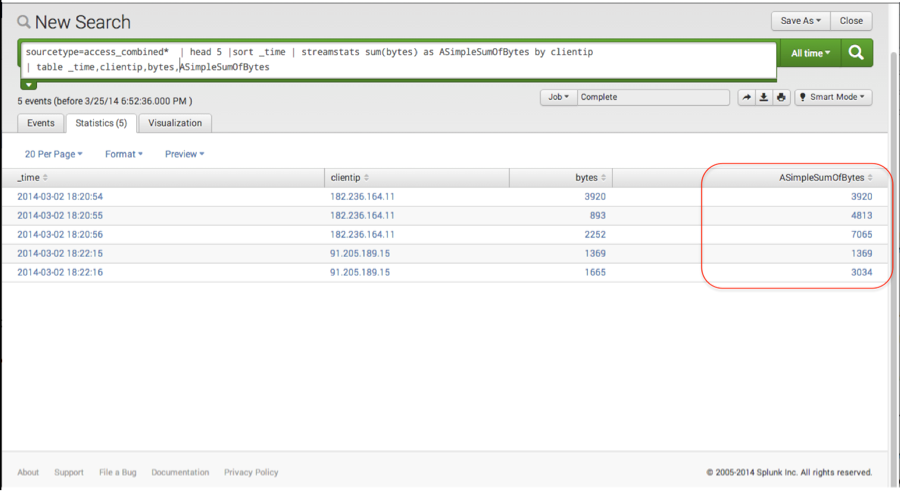The width and height of the screenshot is (900, 491).
Task: Open the All time range picker
Action: coord(810,53)
